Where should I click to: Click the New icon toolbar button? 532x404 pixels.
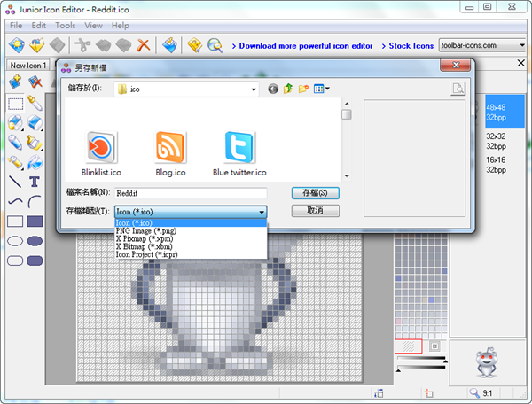pos(17,45)
